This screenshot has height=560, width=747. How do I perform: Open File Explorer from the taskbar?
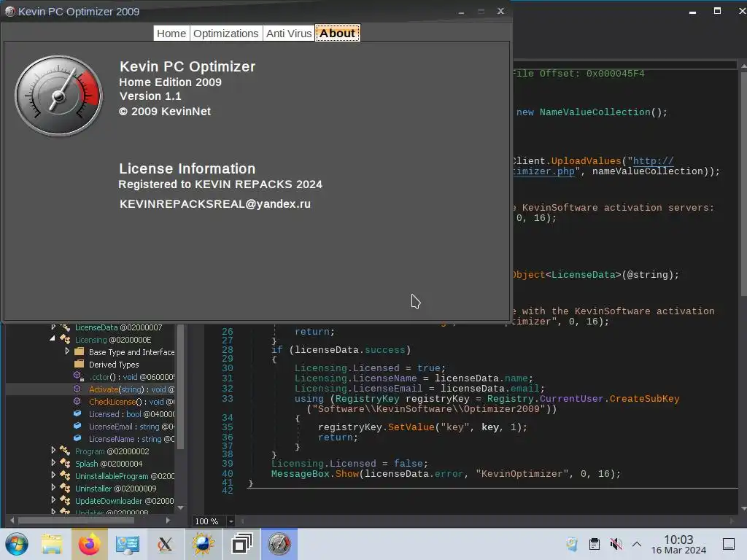pyautogui.click(x=52, y=544)
